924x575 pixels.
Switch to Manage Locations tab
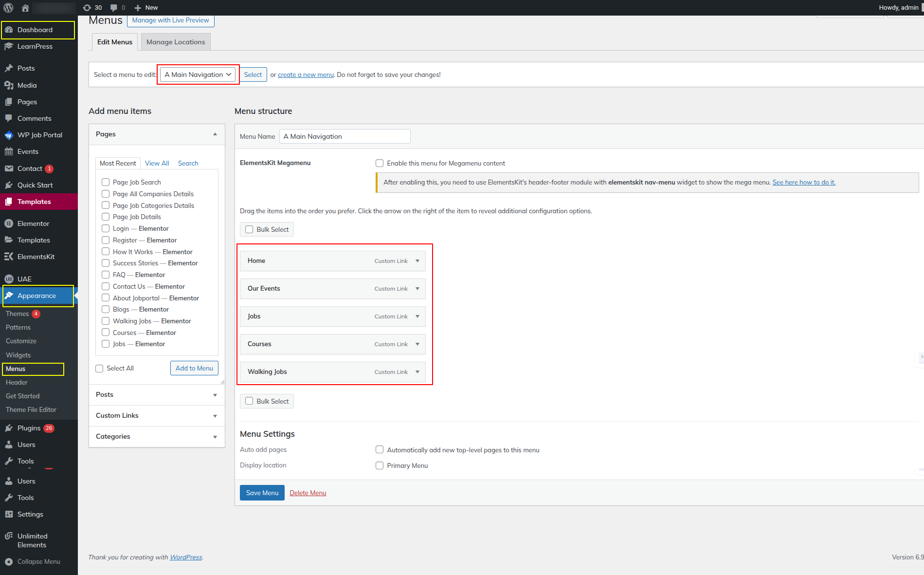click(x=176, y=42)
